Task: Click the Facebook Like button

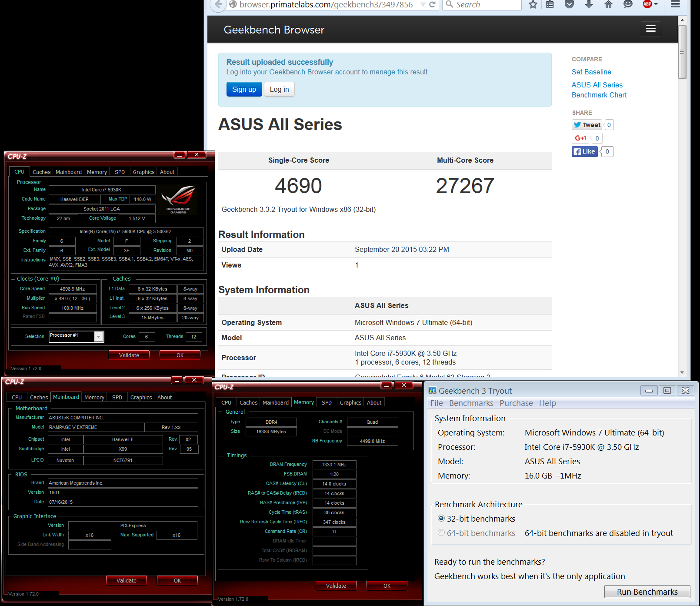Action: (x=585, y=151)
